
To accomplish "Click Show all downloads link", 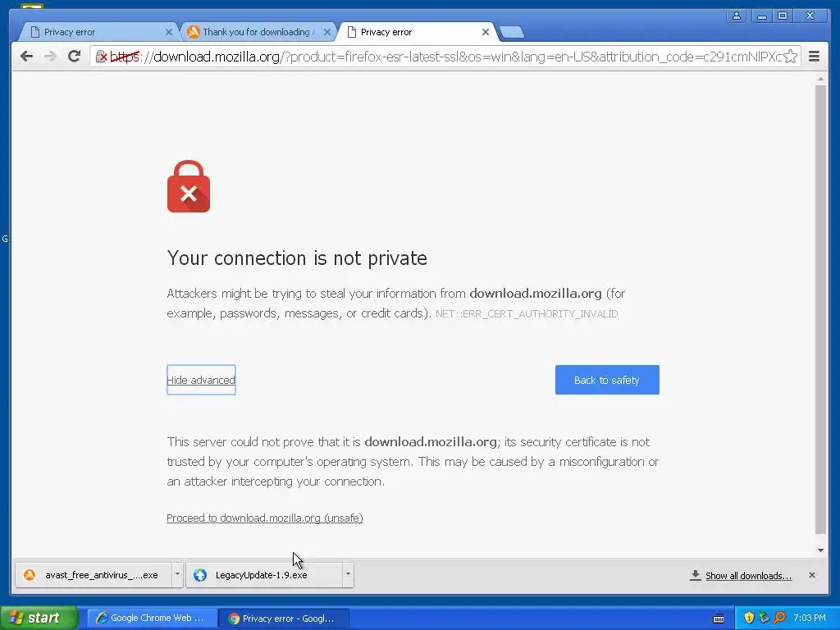I will (748, 575).
